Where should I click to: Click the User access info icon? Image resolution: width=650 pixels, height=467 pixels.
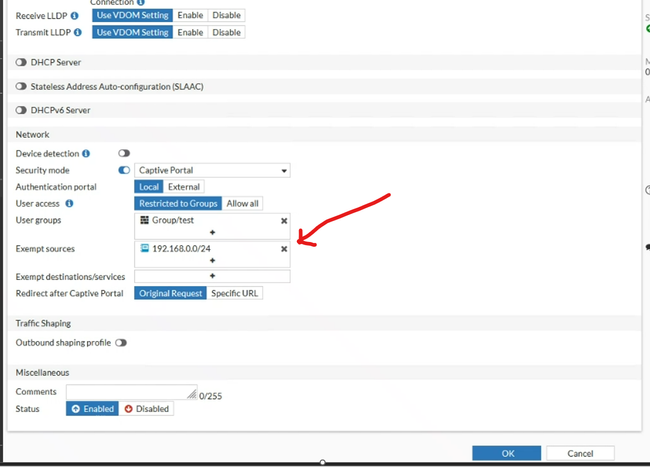coord(69,203)
